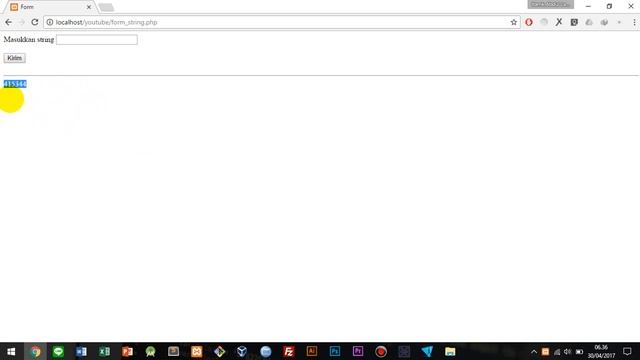Screen dimensions: 640x360
Task: Open the XAMPP orange taskbar icon
Action: [x=196, y=351]
